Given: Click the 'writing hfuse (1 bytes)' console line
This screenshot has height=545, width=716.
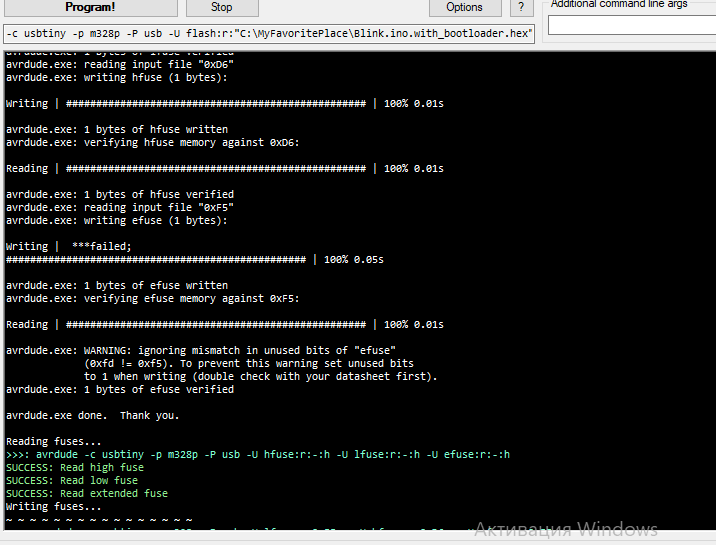Looking at the screenshot, I should (117, 77).
